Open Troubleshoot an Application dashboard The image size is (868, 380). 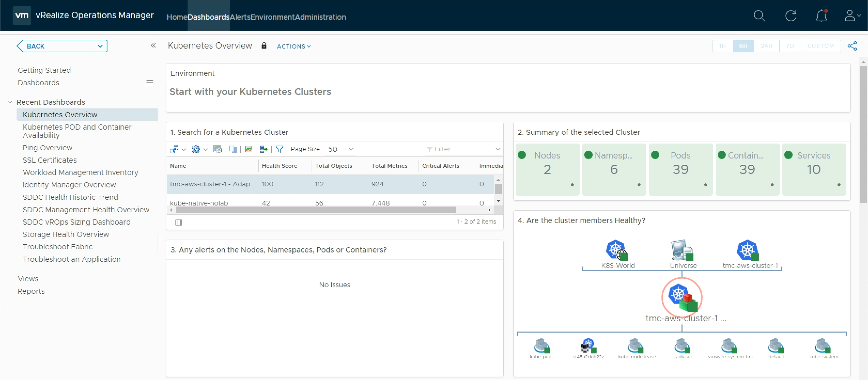pyautogui.click(x=72, y=259)
